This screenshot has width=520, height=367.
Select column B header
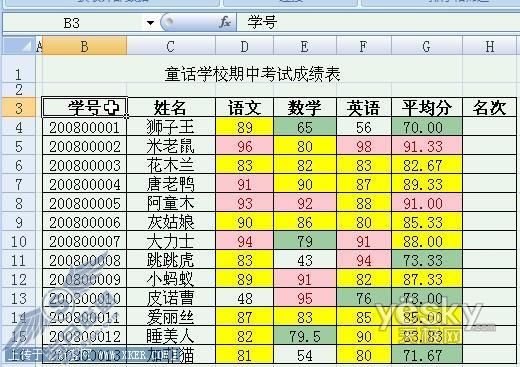(85, 46)
